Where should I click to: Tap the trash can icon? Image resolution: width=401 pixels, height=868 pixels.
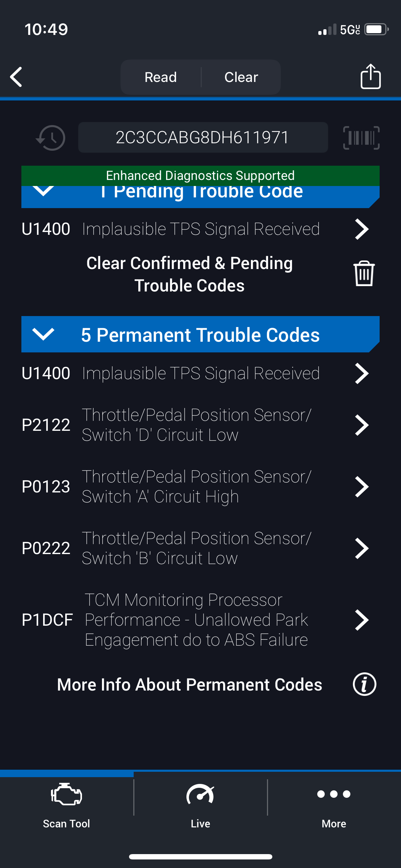coord(364,274)
